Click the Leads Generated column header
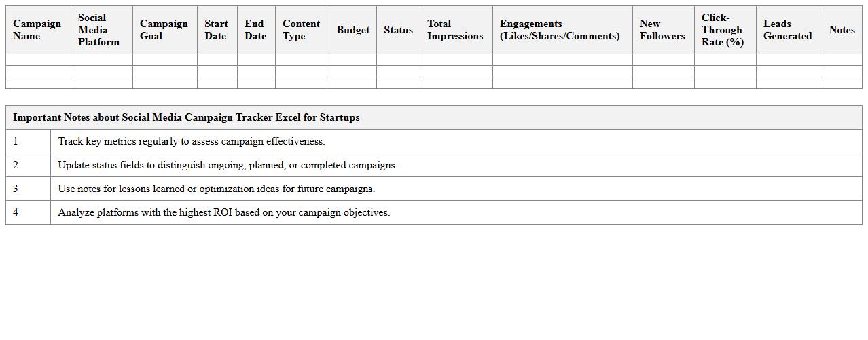 (787, 30)
